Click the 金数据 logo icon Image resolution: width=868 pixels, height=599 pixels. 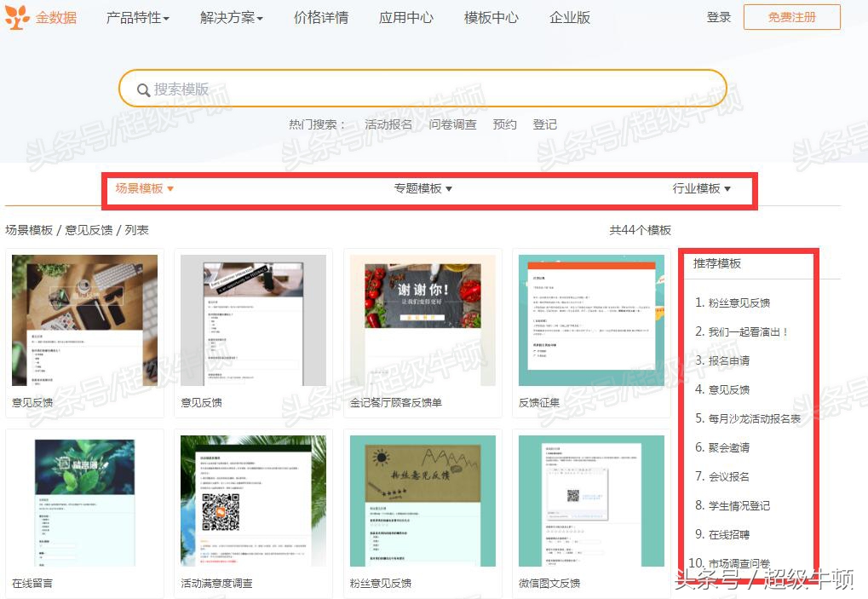pos(17,15)
